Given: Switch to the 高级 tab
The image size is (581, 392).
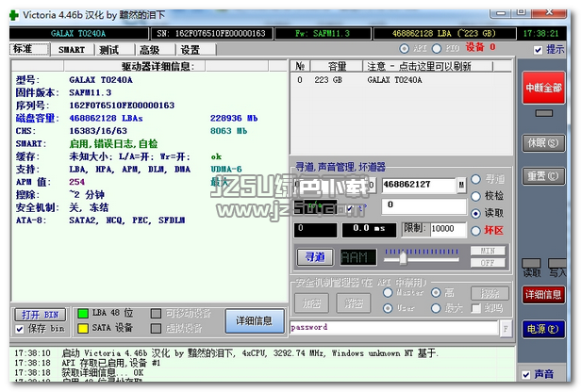Looking at the screenshot, I should click(156, 50).
